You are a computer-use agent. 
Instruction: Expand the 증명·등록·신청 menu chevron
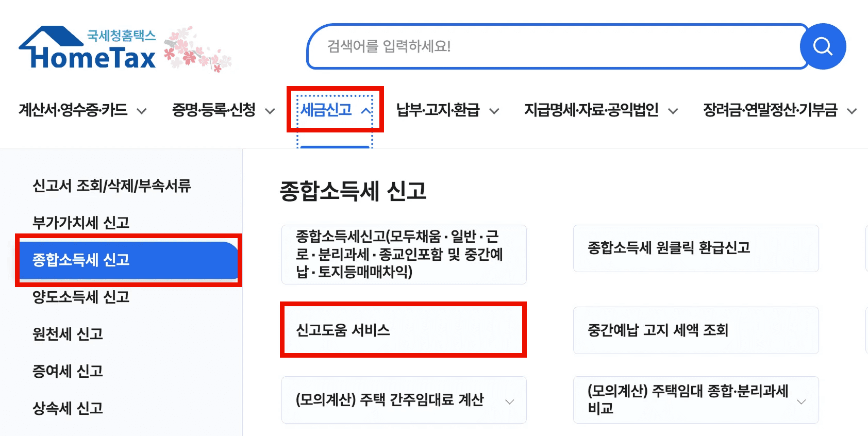point(270,111)
